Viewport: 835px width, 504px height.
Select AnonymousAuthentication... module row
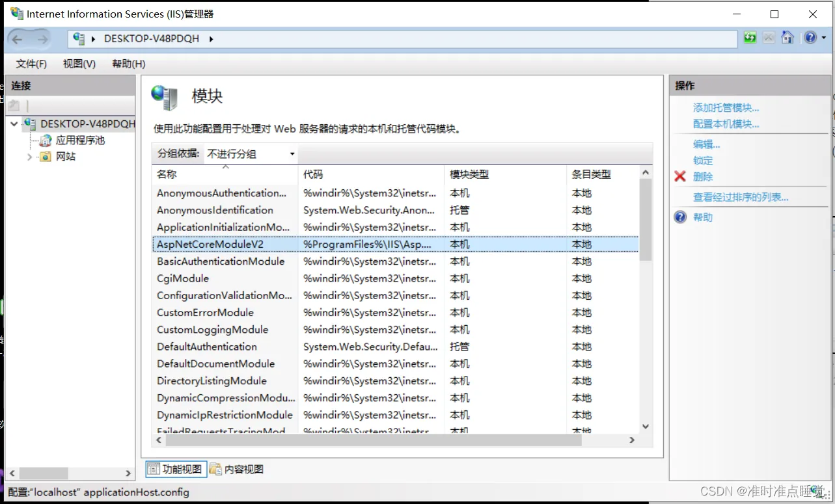pos(396,193)
